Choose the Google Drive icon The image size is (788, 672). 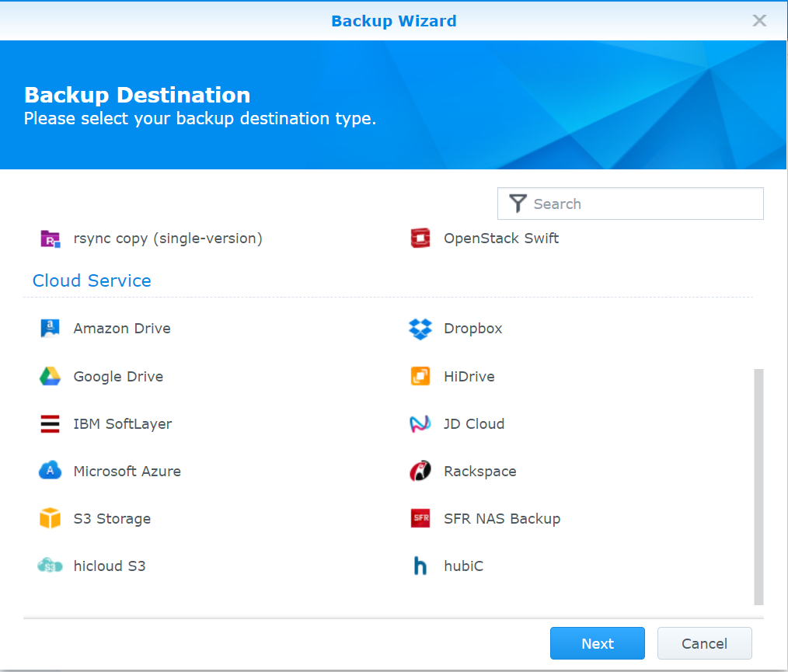[x=50, y=377]
